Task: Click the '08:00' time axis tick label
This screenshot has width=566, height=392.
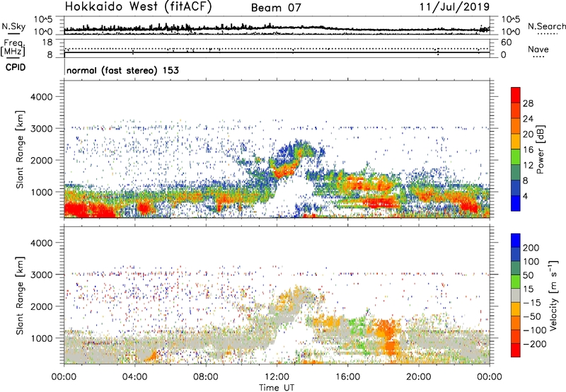Action: [206, 377]
